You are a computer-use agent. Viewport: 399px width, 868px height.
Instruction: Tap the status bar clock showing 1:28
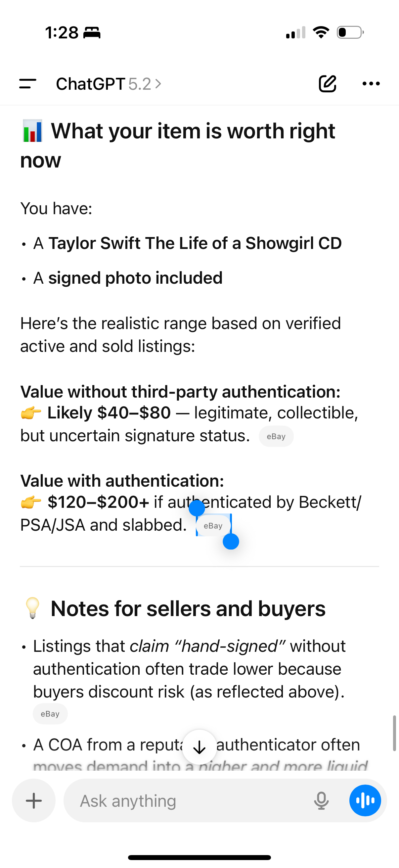pyautogui.click(x=62, y=33)
